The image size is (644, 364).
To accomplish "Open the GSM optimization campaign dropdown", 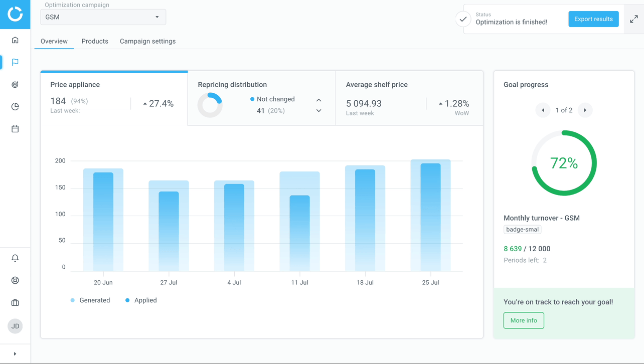I will [103, 17].
